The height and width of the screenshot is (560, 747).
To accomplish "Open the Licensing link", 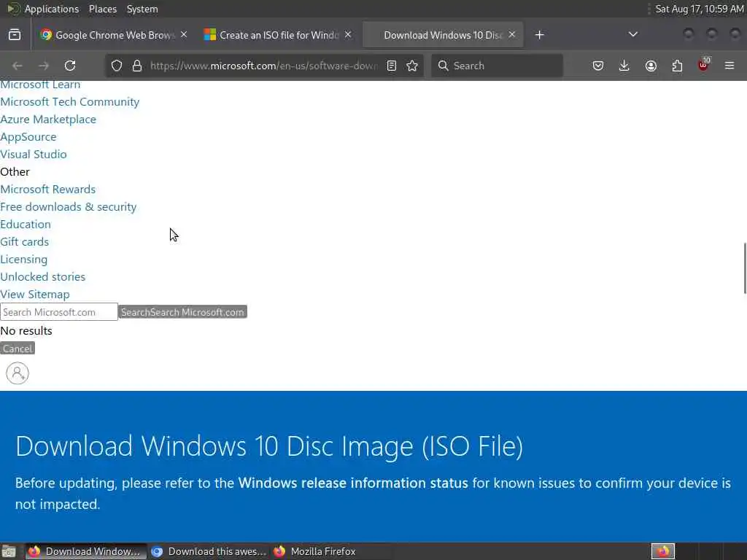I will pyautogui.click(x=24, y=260).
